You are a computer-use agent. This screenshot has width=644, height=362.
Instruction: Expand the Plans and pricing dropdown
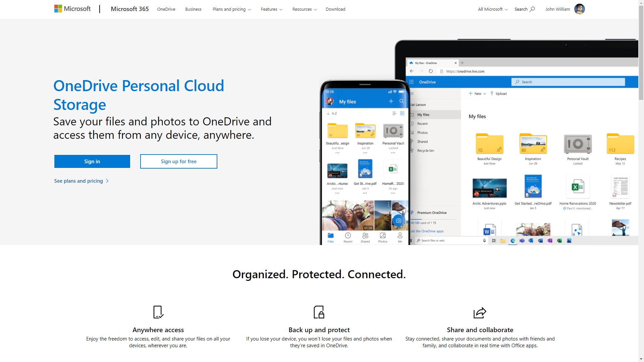coord(231,9)
